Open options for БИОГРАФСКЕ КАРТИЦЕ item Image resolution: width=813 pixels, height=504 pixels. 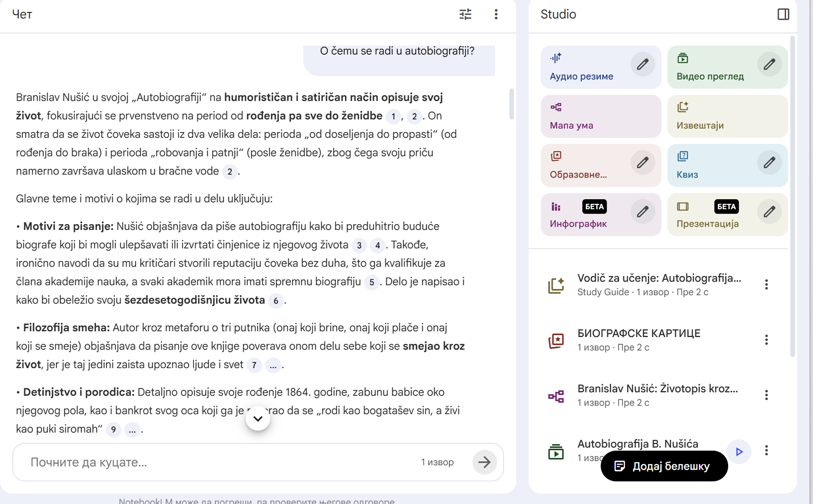coord(766,340)
